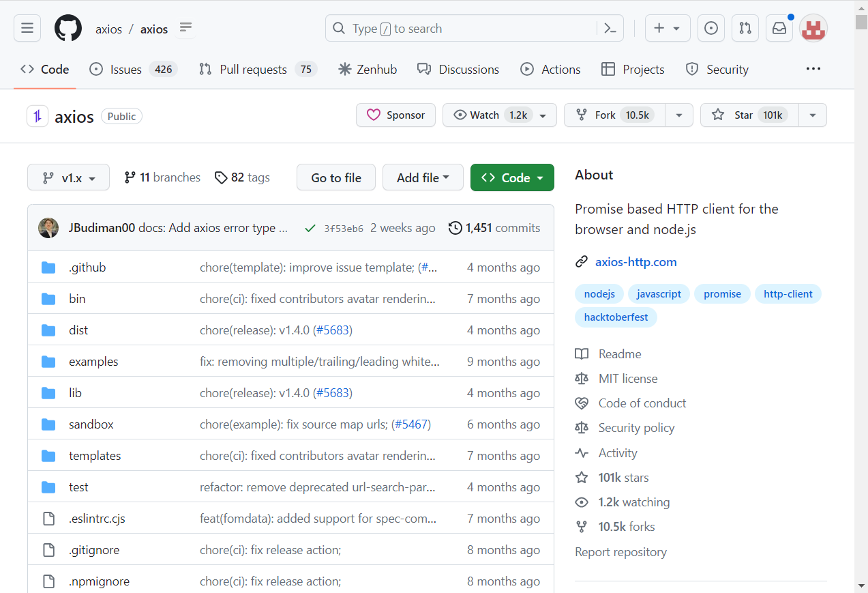The width and height of the screenshot is (868, 593).
Task: Open the dist folder icon
Action: [x=48, y=330]
